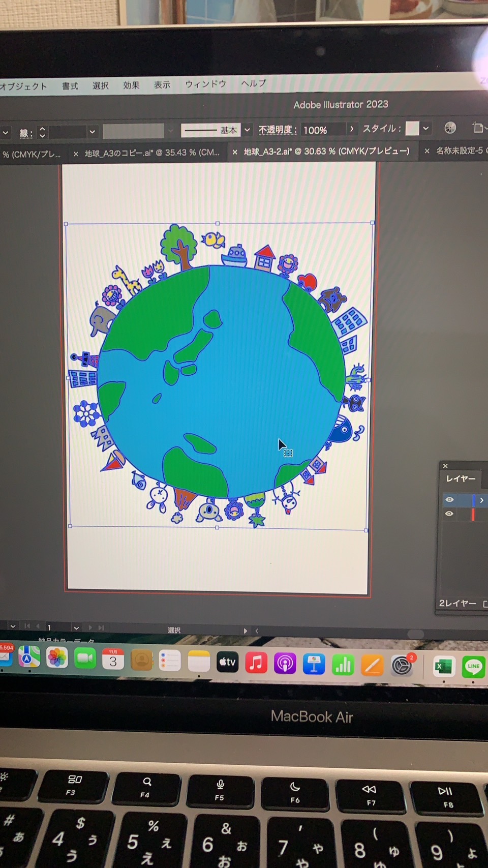Open Apple TV from the Dock
Viewport: 488px width, 868px height.
227,662
